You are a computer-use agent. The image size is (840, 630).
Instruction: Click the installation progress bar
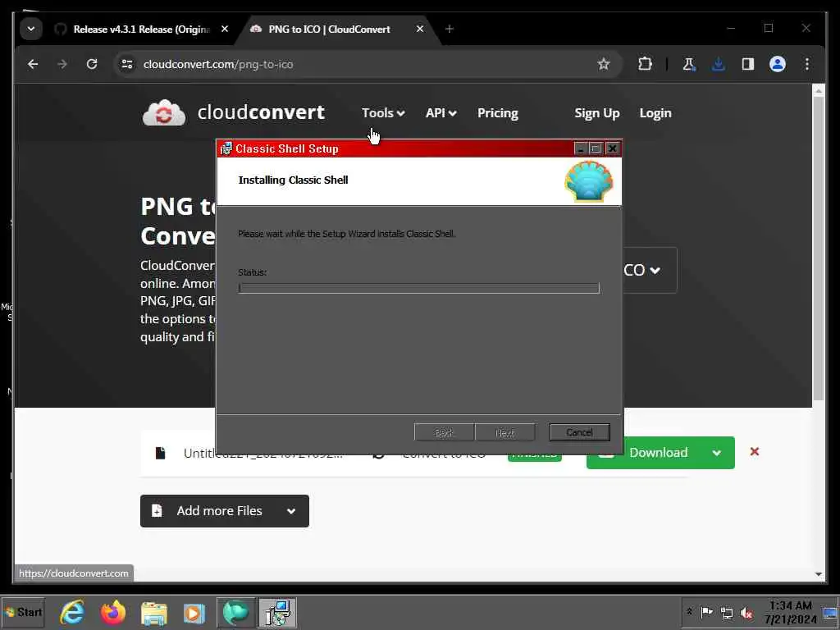418,288
